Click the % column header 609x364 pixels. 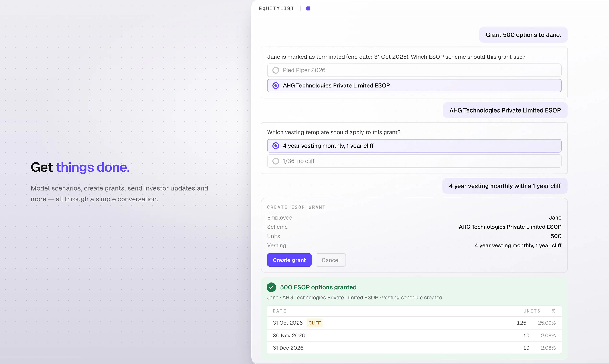pos(554,311)
